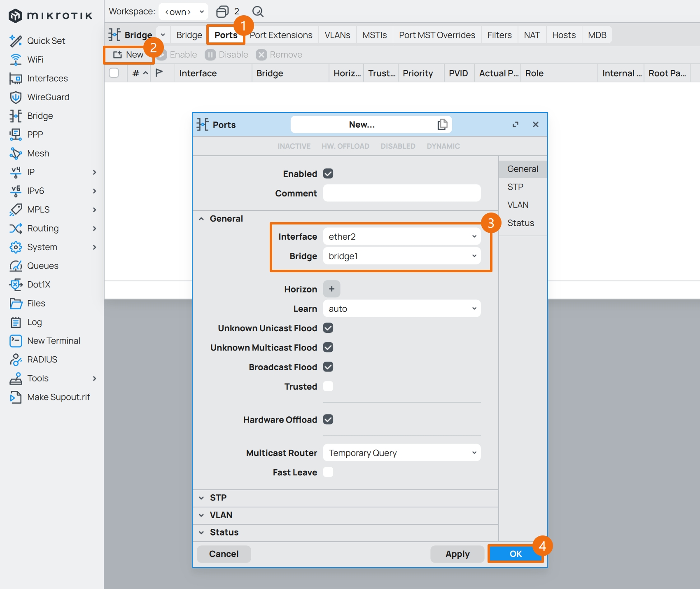Open WireGuard shield icon in sidebar
This screenshot has width=700, height=589.
click(16, 97)
